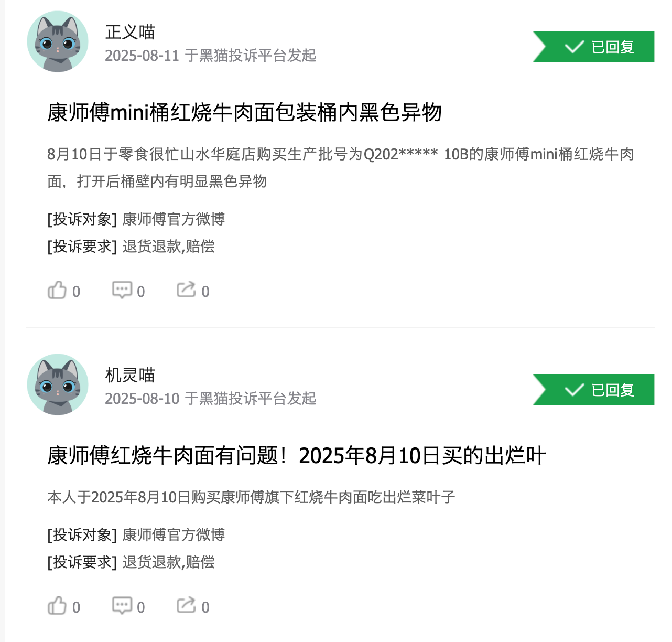672x642 pixels.
Task: Open 正义喵 user avatar
Action: [x=58, y=41]
